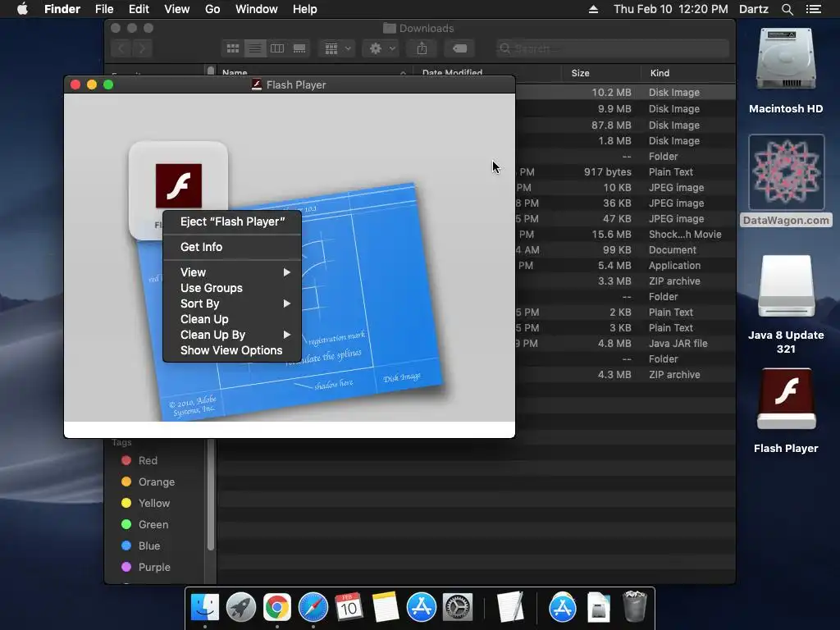Open Show View Options
The height and width of the screenshot is (630, 840).
click(232, 349)
